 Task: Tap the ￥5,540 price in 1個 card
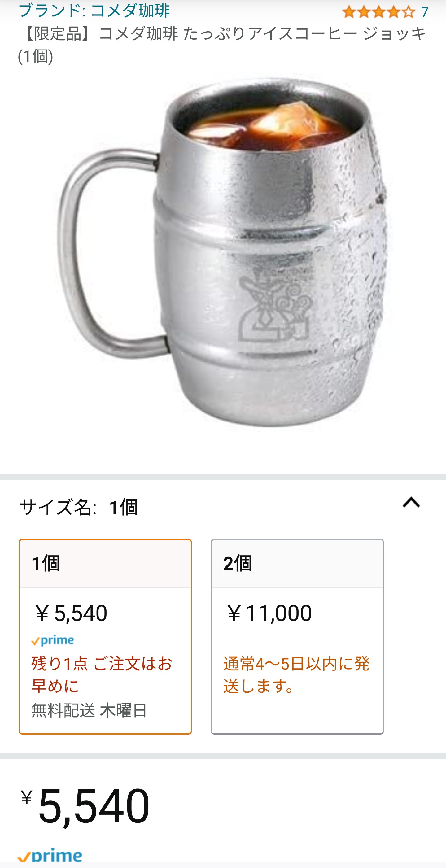click(70, 613)
